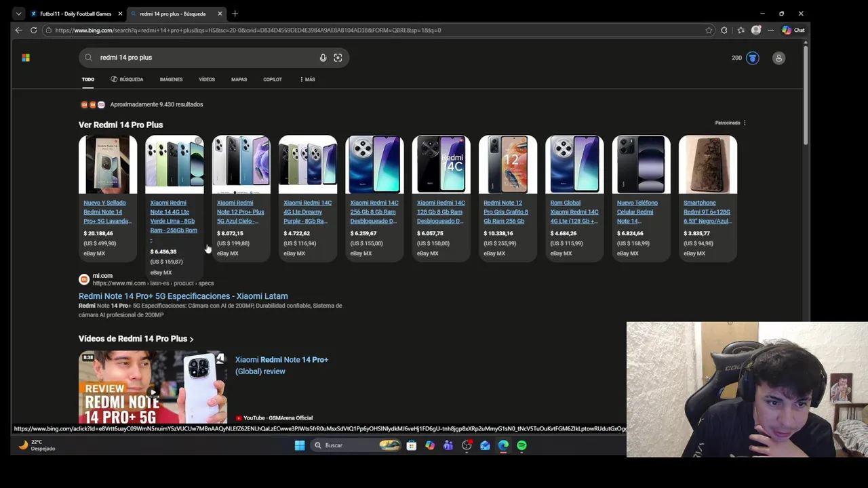This screenshot has height=488, width=868.
Task: Click the taskbar Buscar search box
Action: (357, 445)
